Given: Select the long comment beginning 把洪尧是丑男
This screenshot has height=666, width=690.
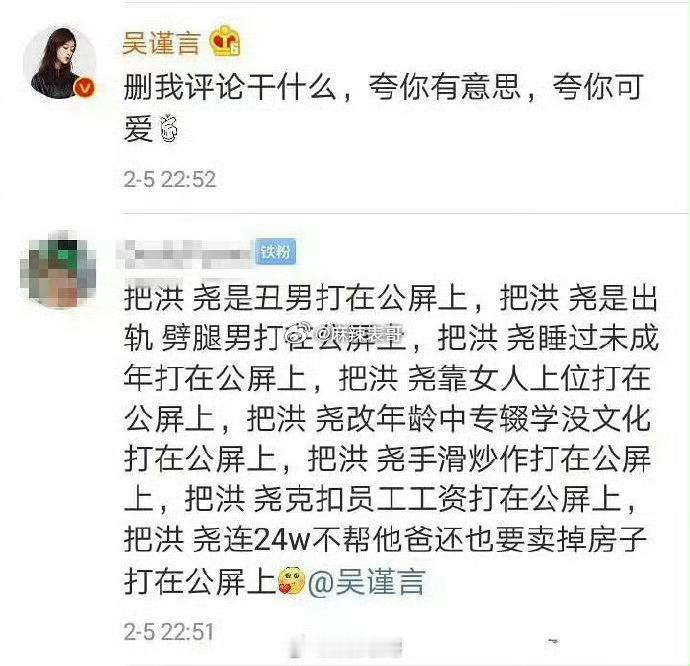Looking at the screenshot, I should click(391, 440).
